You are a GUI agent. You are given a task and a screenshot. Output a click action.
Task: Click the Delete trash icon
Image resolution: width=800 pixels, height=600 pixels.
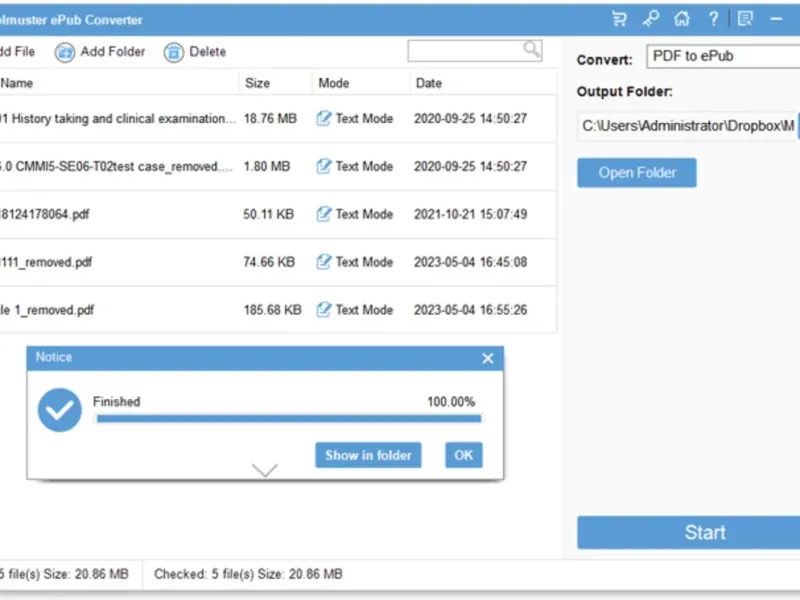click(x=173, y=52)
